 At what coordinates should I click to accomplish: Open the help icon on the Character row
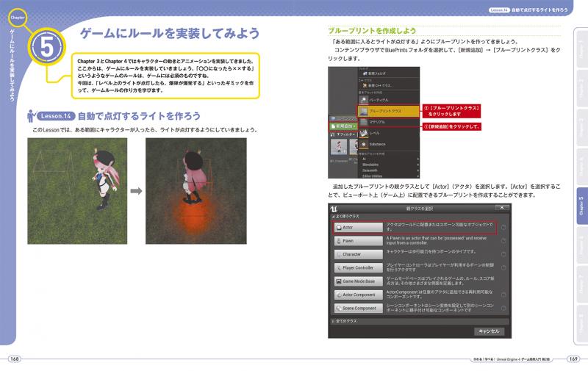coord(503,254)
